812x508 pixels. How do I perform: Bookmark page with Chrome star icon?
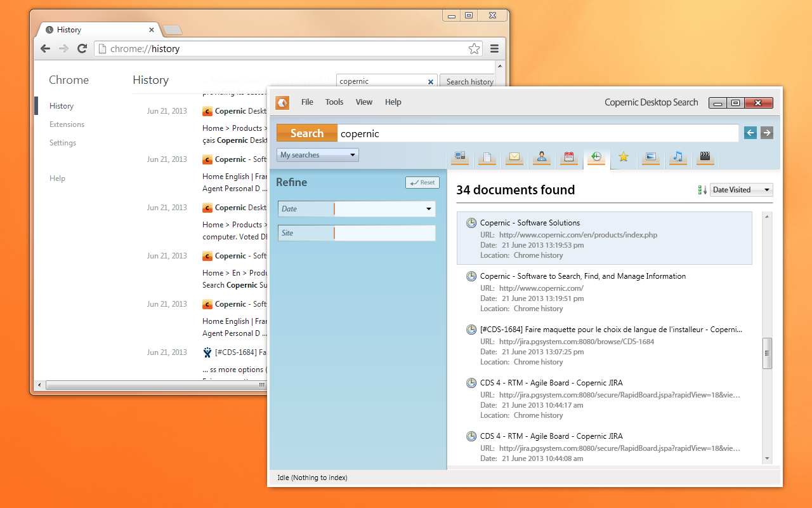tap(474, 49)
